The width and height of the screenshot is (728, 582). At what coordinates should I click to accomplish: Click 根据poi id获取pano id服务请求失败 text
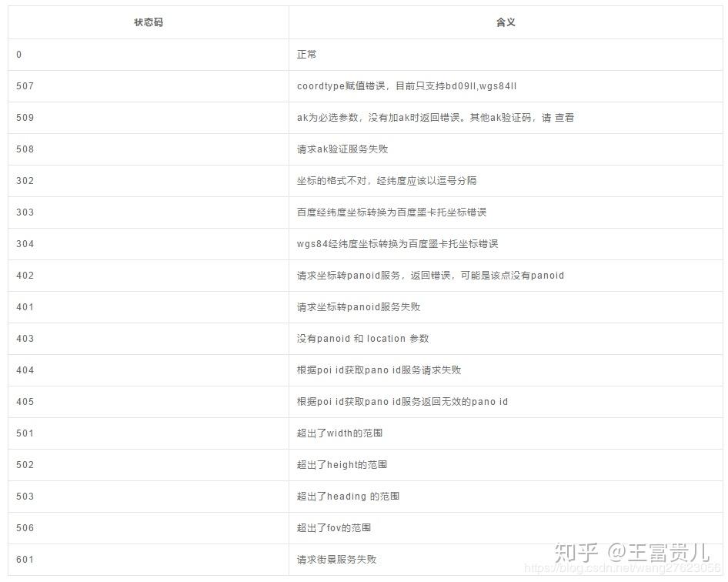[379, 370]
